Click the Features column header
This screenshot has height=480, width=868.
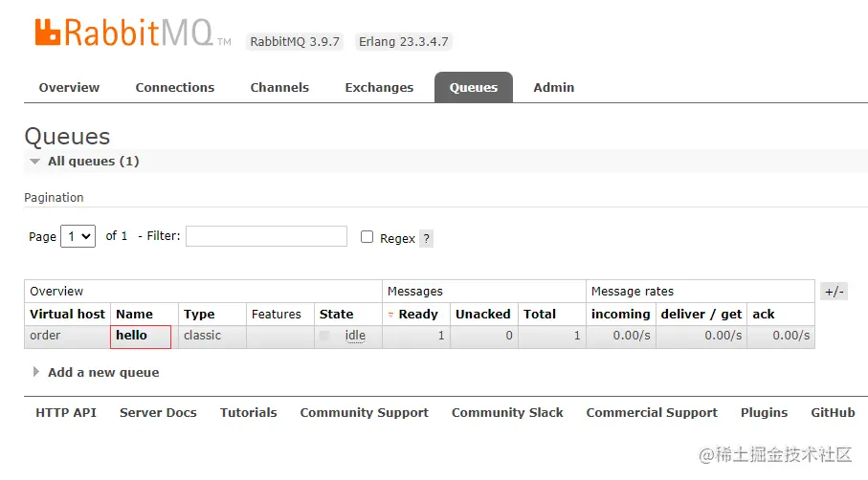coord(277,314)
